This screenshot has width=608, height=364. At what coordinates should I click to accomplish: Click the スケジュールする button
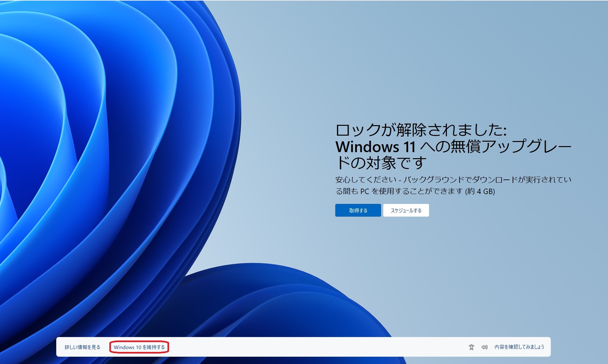(406, 210)
